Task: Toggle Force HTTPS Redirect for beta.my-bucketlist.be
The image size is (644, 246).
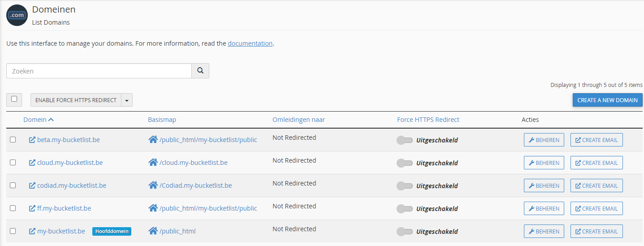Action: click(x=404, y=140)
